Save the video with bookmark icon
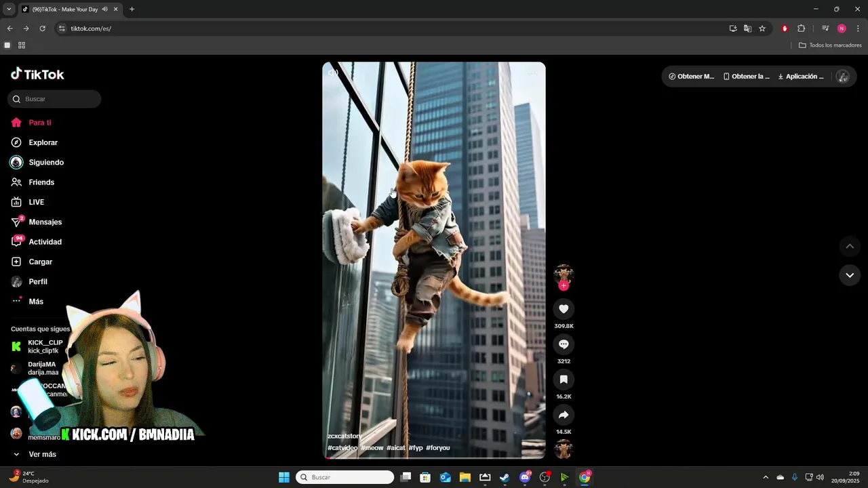 click(x=564, y=380)
